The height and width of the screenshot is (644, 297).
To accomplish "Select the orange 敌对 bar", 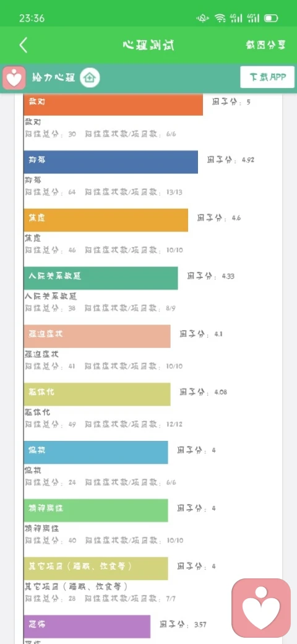I will click(x=113, y=104).
